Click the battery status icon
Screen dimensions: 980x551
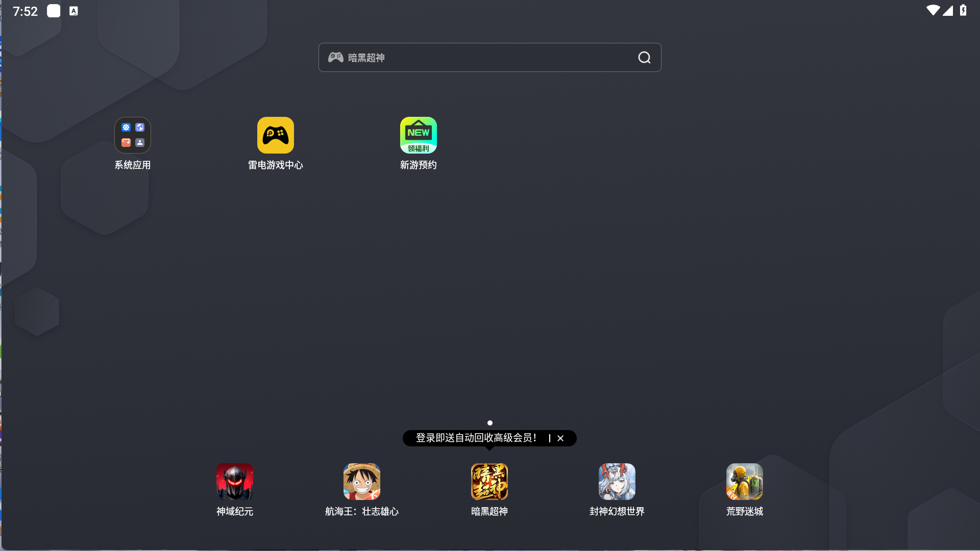[x=963, y=10]
